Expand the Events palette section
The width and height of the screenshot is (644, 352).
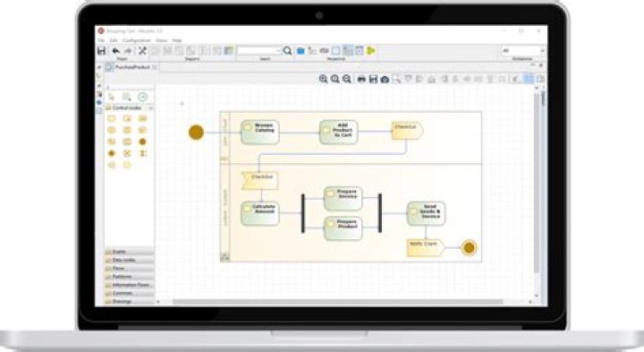tap(130, 252)
